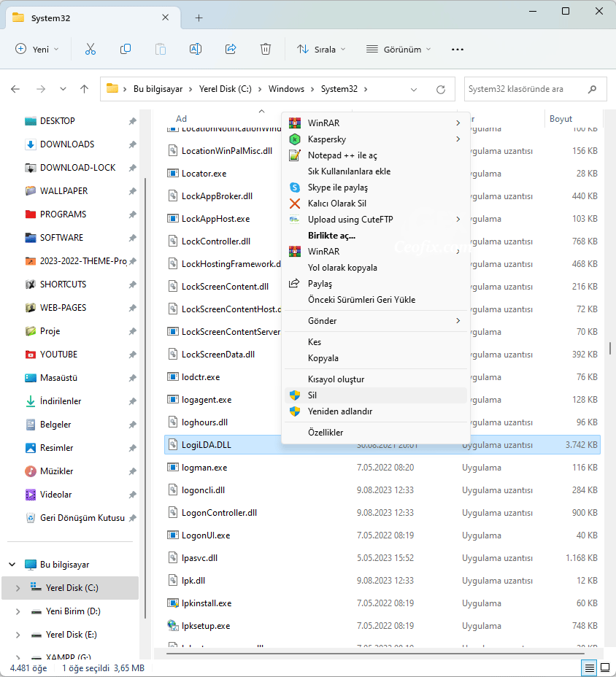Screen dimensions: 616x677
Task: Choose Kopyala in context menu
Action: point(376,358)
